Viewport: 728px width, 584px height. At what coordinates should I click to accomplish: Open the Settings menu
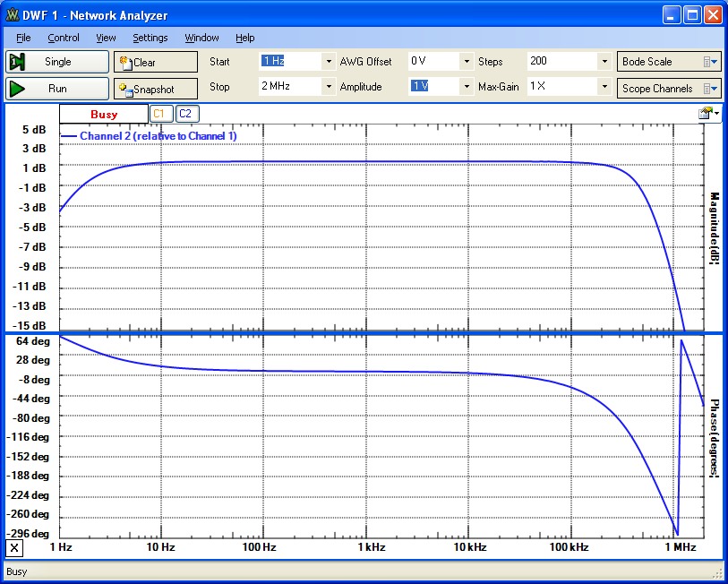click(150, 38)
